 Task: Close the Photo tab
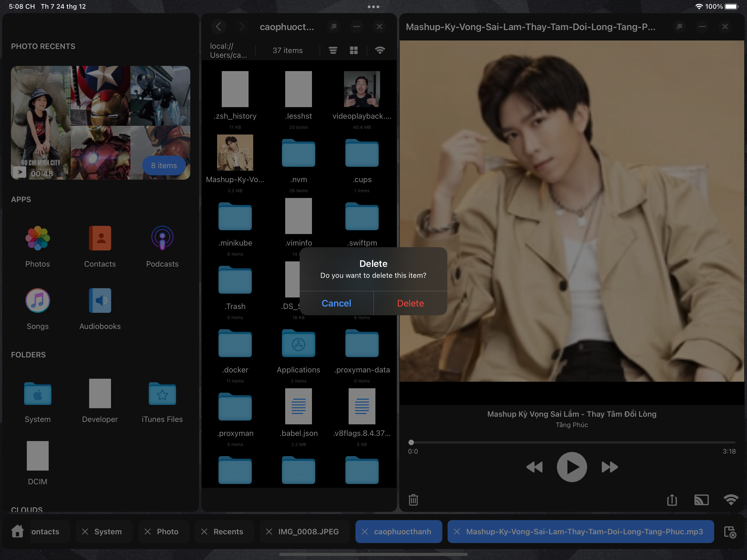coord(148,532)
